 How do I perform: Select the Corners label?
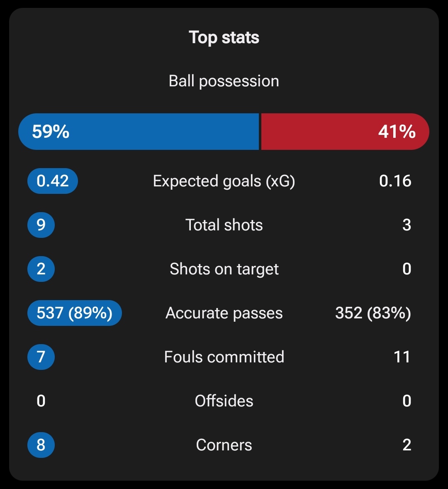coord(224,445)
